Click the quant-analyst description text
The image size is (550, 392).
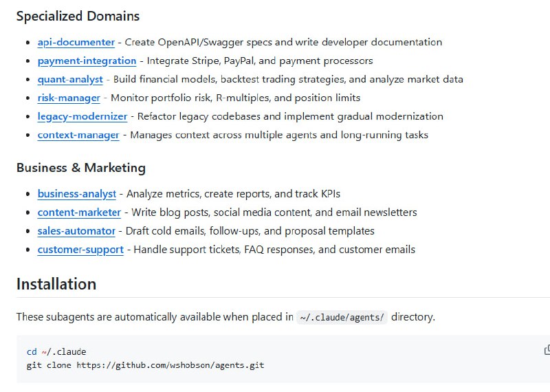pos(288,79)
